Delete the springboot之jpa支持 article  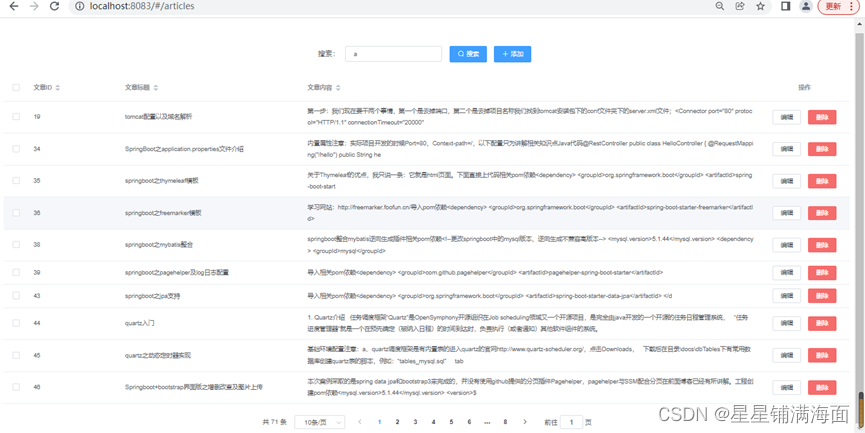click(822, 296)
